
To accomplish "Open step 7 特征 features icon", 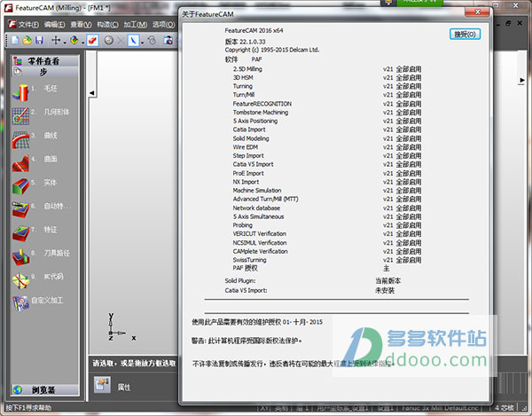I will point(20,233).
